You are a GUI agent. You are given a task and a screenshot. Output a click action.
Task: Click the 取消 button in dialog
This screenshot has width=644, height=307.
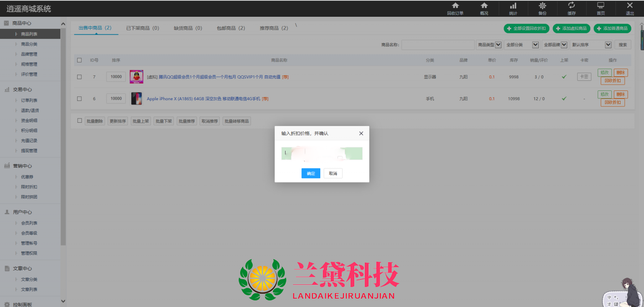(x=333, y=173)
